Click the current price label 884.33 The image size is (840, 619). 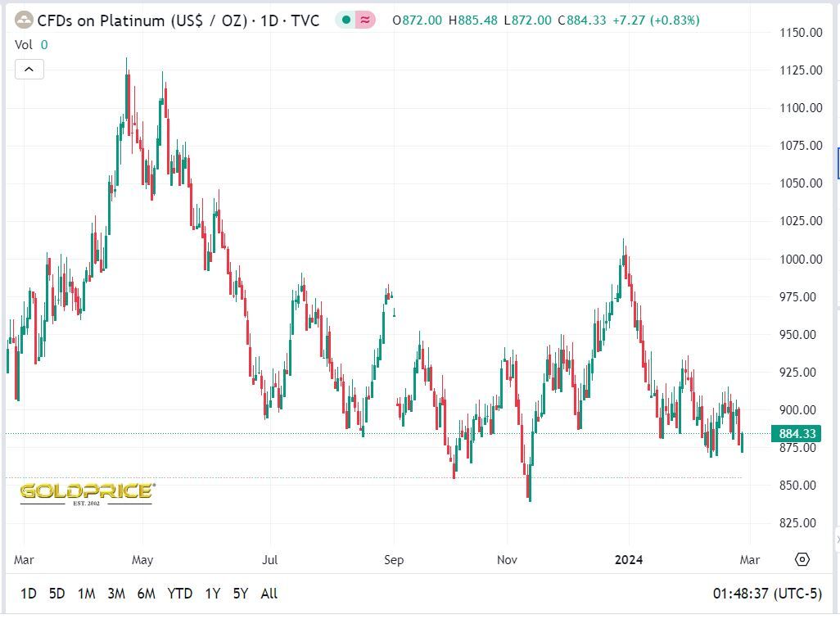pyautogui.click(x=797, y=433)
